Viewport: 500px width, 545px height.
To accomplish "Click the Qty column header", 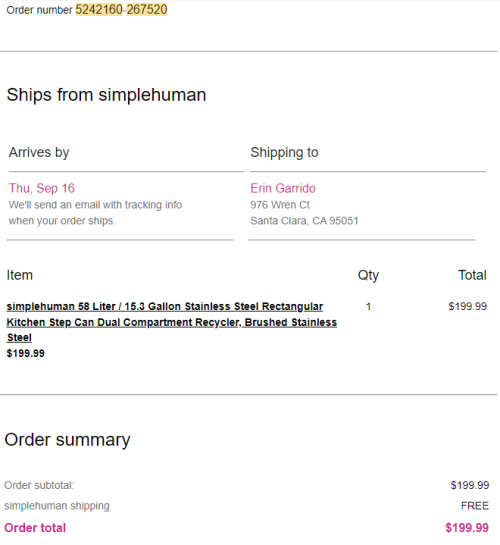I will (x=368, y=276).
